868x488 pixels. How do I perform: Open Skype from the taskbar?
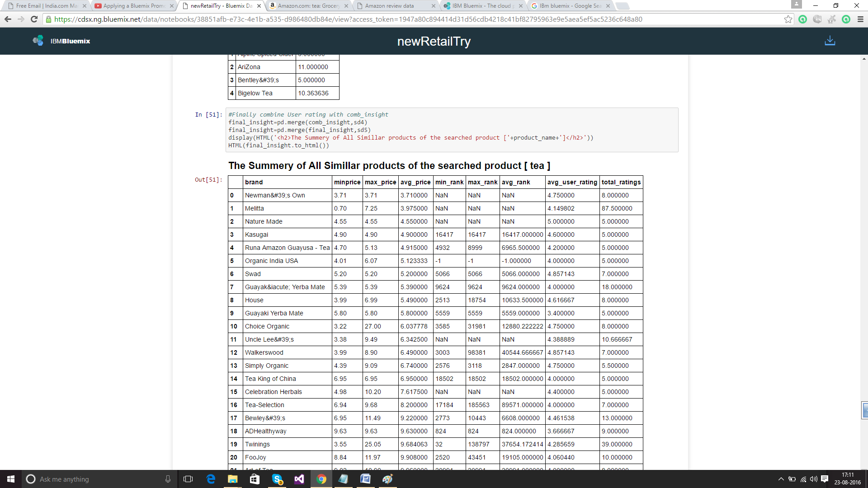(277, 479)
